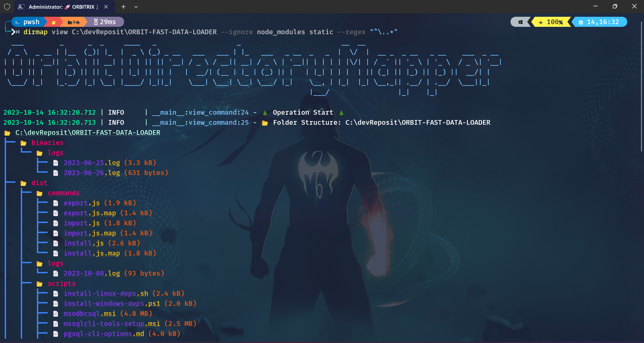
Task: Click the install-linux-deps.sh file name
Action: pos(106,293)
